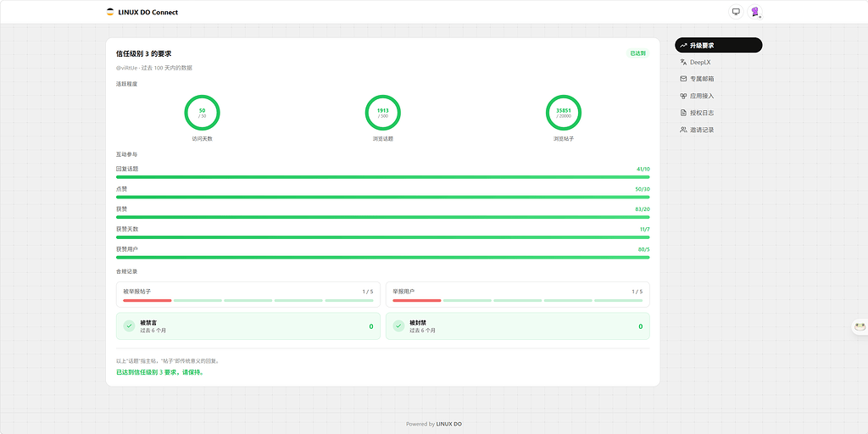Click the LINUX DO Connect title text
This screenshot has height=434, width=868.
(x=148, y=12)
